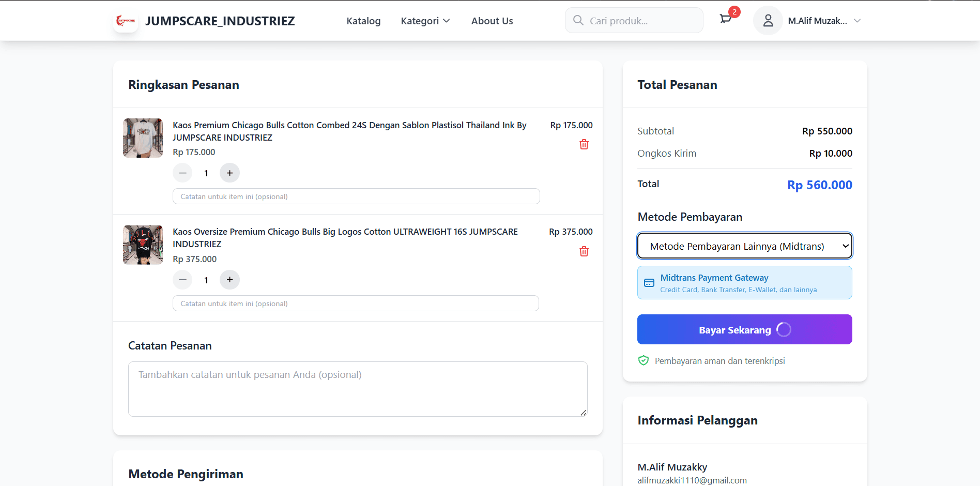Open the black Oversize Bulls shirt thumbnail
The height and width of the screenshot is (486, 980).
143,245
